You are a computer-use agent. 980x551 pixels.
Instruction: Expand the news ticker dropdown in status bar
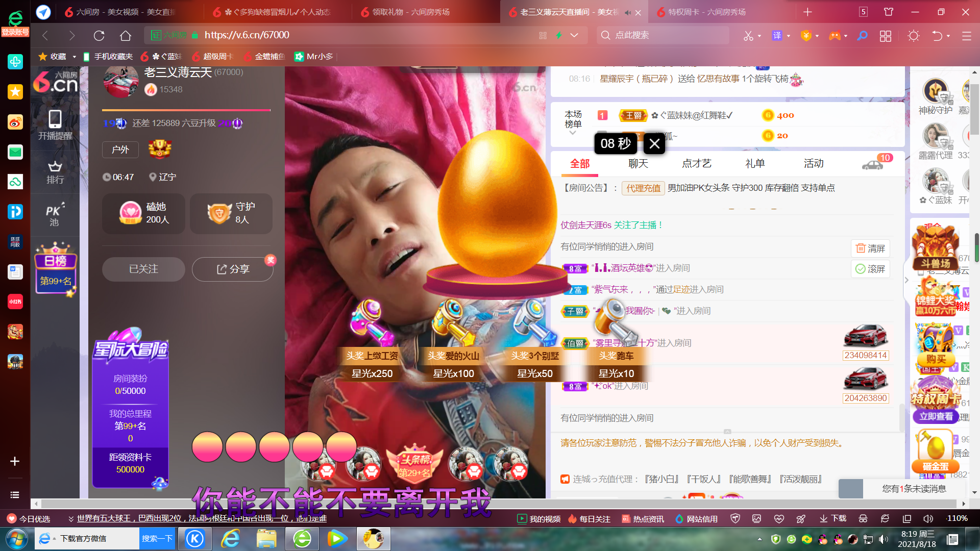pos(71,519)
